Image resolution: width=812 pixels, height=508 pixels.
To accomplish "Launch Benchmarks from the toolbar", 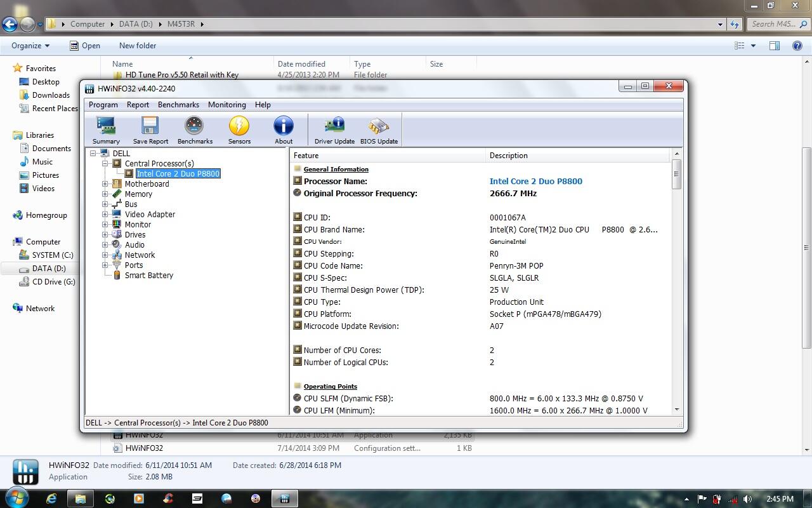I will 195,130.
